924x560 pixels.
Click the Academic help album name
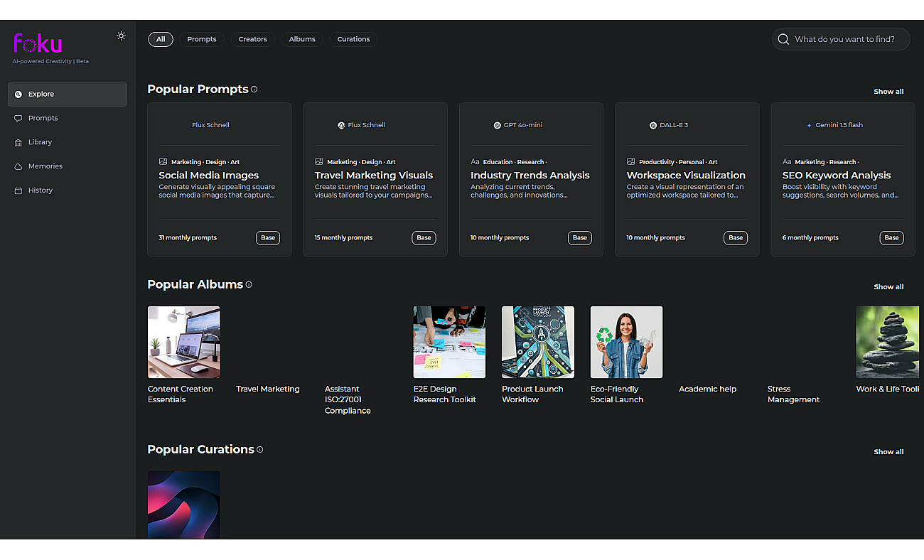[x=707, y=389]
